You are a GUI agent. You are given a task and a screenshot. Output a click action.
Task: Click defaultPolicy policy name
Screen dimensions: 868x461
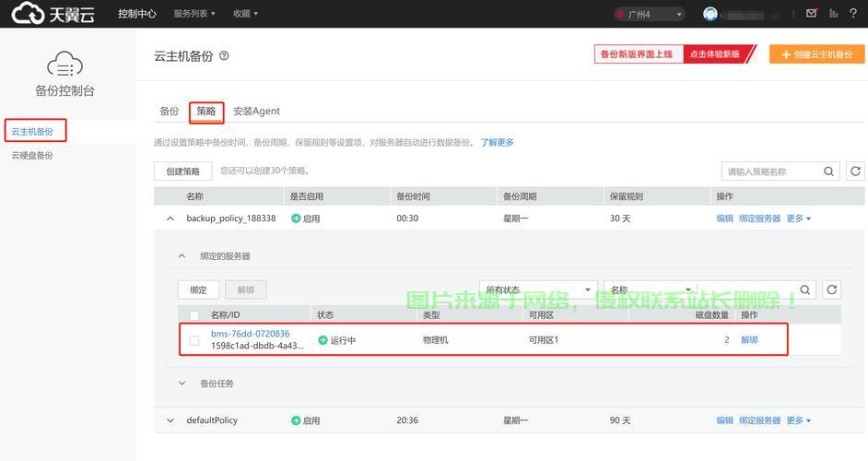click(x=212, y=420)
